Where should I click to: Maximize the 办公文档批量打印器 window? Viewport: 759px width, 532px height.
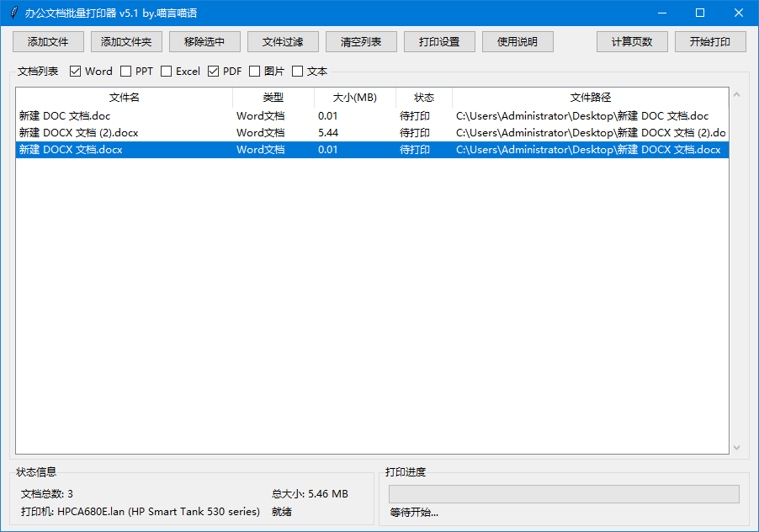point(700,13)
